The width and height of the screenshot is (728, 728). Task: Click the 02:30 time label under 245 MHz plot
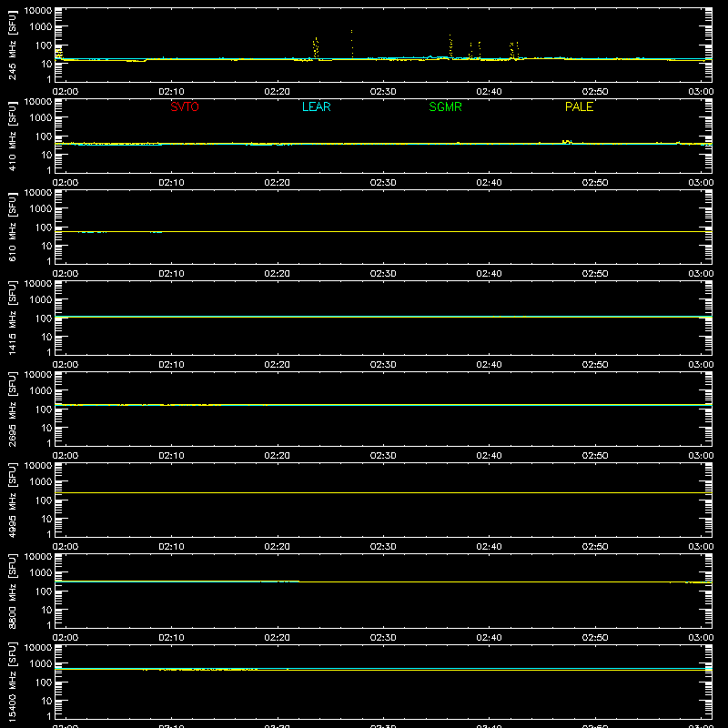[x=383, y=92]
